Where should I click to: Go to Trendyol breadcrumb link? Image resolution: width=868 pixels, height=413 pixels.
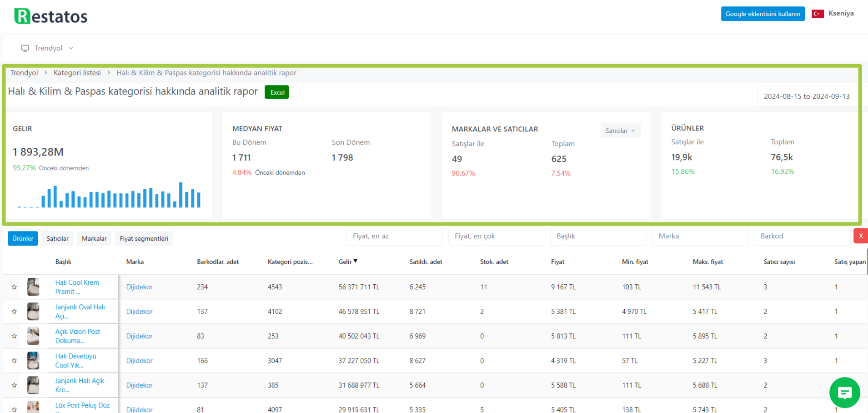click(x=24, y=73)
